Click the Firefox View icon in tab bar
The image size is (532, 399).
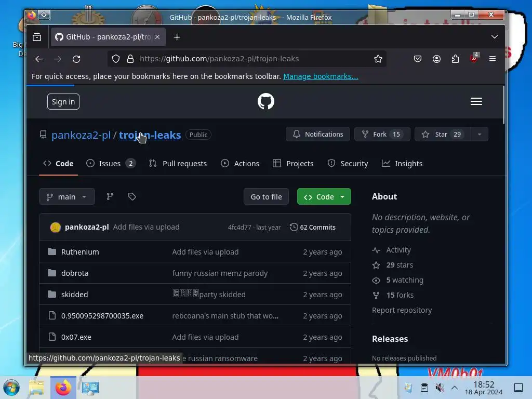(37, 37)
